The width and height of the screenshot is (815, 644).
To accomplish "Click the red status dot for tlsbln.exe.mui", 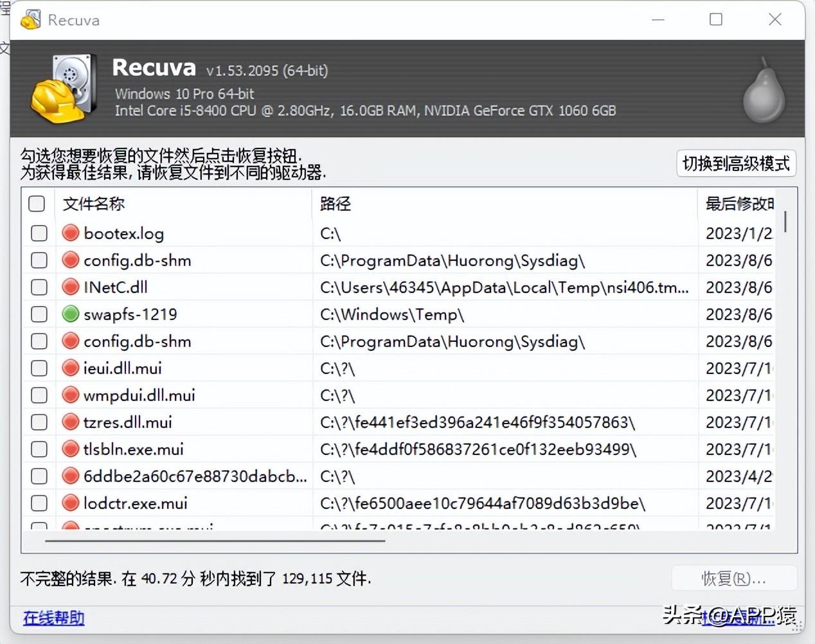I will (71, 449).
